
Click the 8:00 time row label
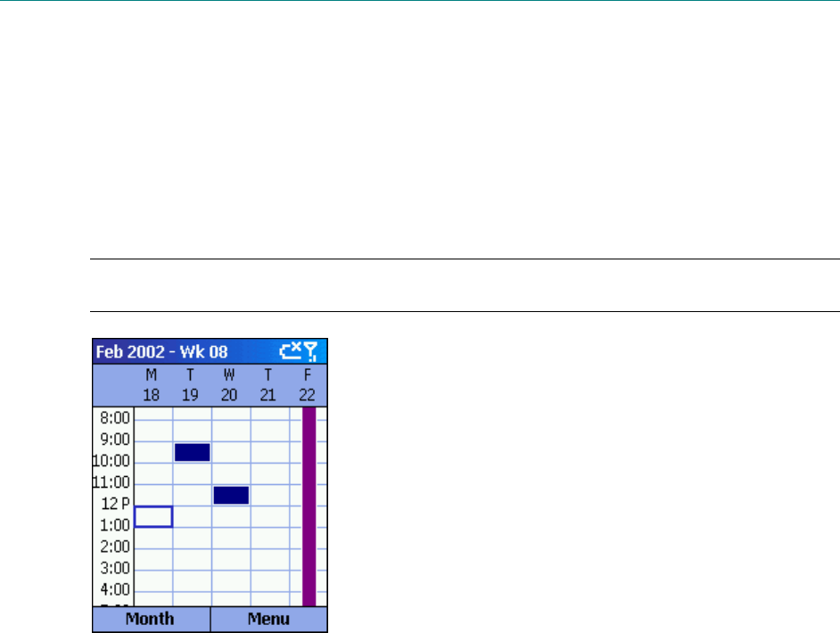pyautogui.click(x=115, y=418)
